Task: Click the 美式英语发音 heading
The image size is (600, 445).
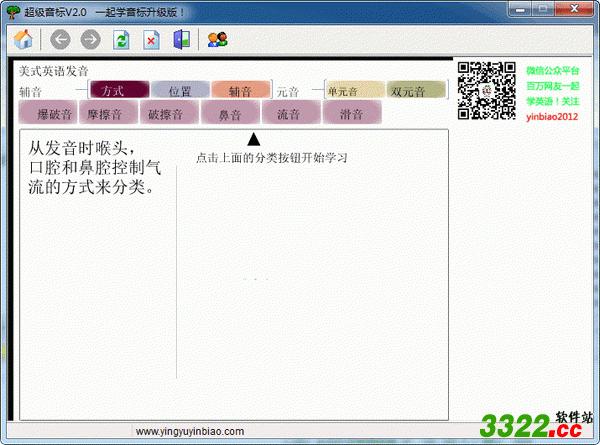Action: coord(54,71)
